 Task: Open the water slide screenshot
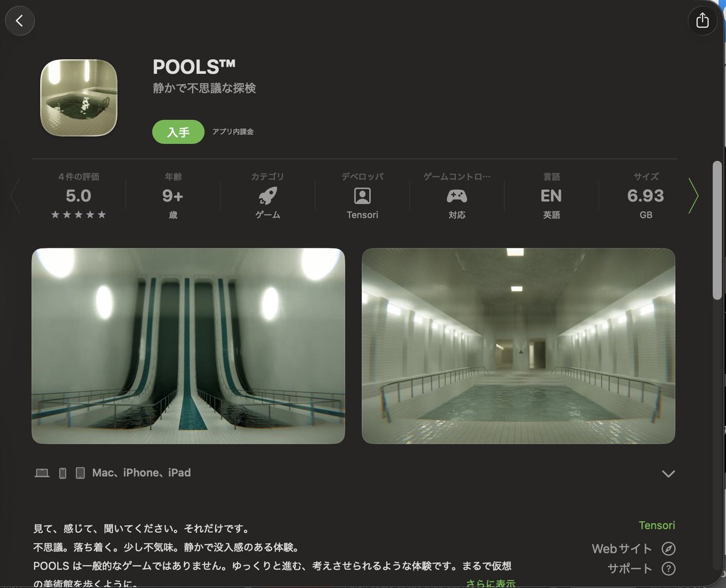coord(188,346)
